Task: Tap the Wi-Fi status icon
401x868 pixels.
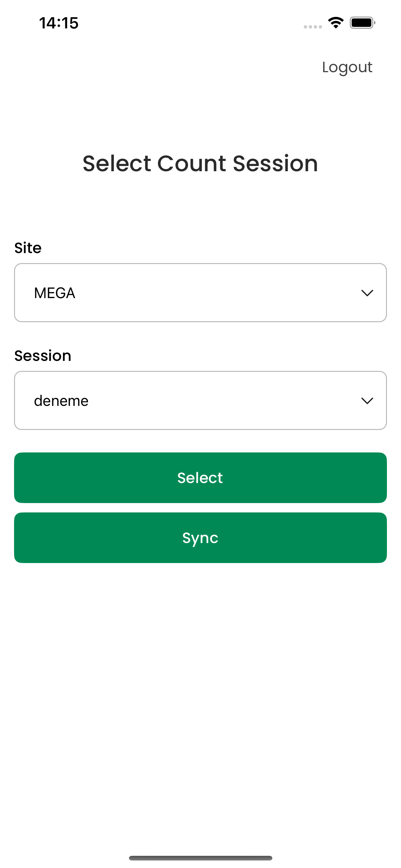Action: point(336,23)
